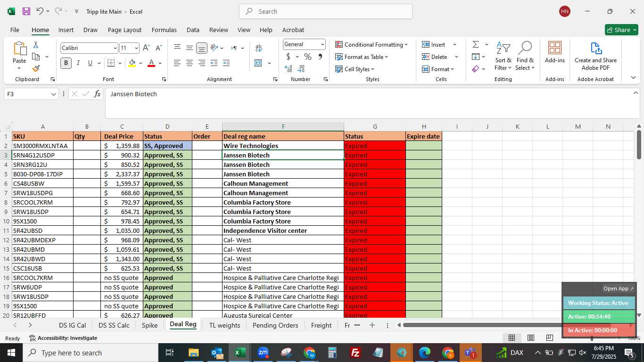The image size is (644, 362).
Task: Click the Copy icon
Action: pyautogui.click(x=36, y=57)
